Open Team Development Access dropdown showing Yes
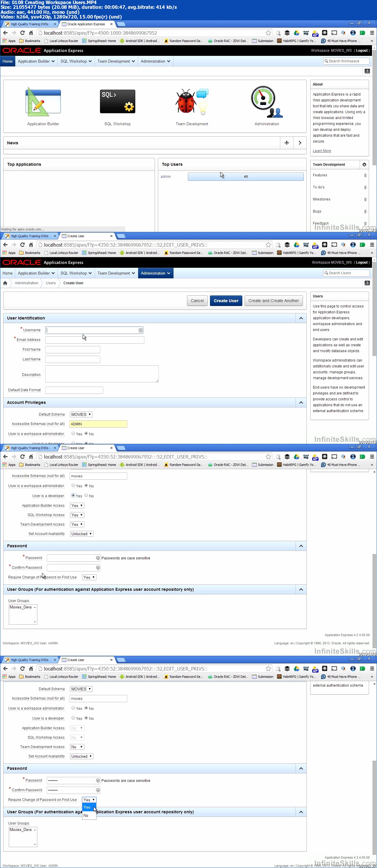This screenshot has height=868, width=377. point(77,524)
